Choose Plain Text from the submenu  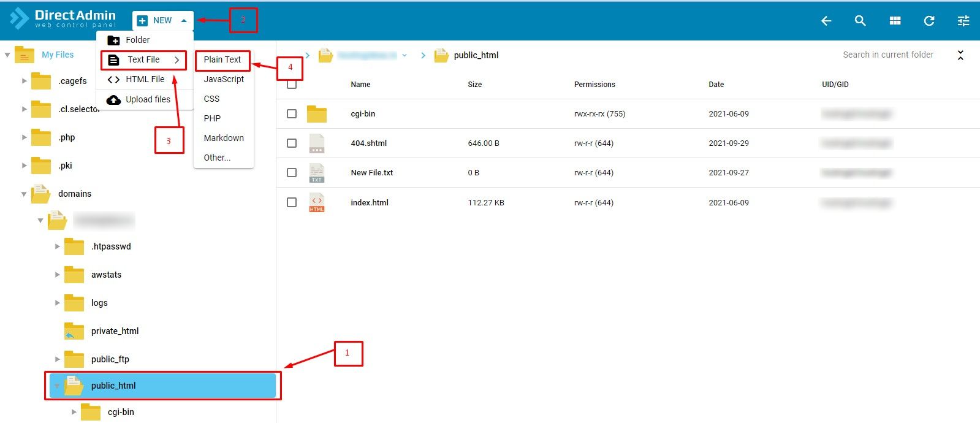coord(222,59)
